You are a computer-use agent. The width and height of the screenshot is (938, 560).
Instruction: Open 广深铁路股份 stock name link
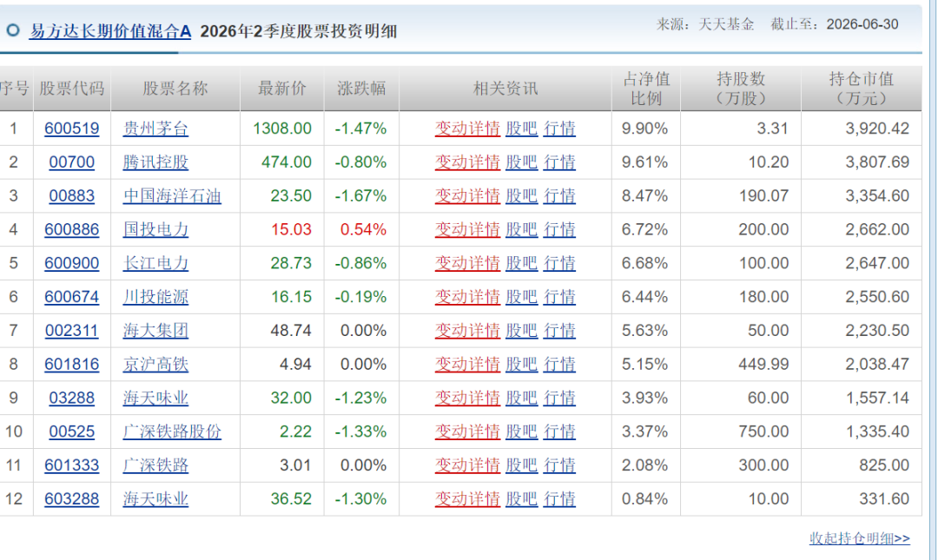pos(172,432)
